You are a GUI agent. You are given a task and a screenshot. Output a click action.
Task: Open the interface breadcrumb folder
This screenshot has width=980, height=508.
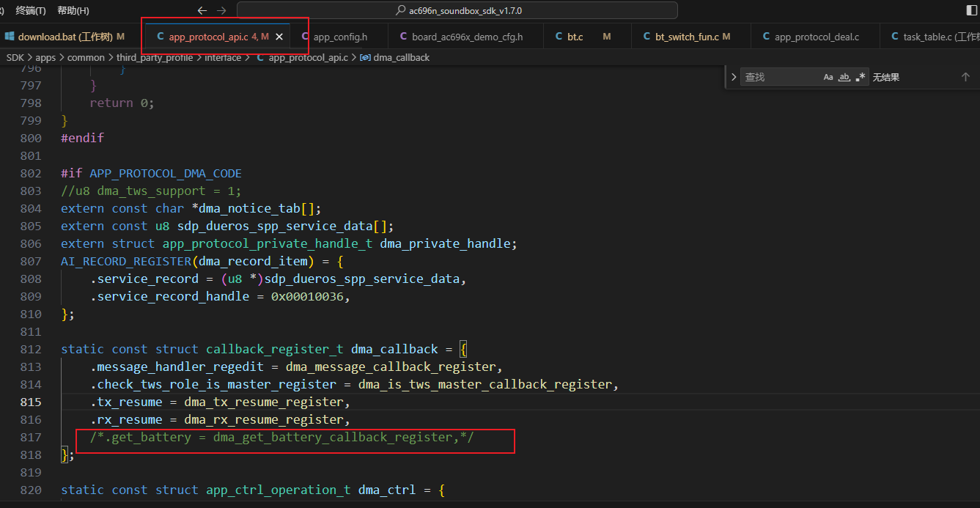point(223,57)
